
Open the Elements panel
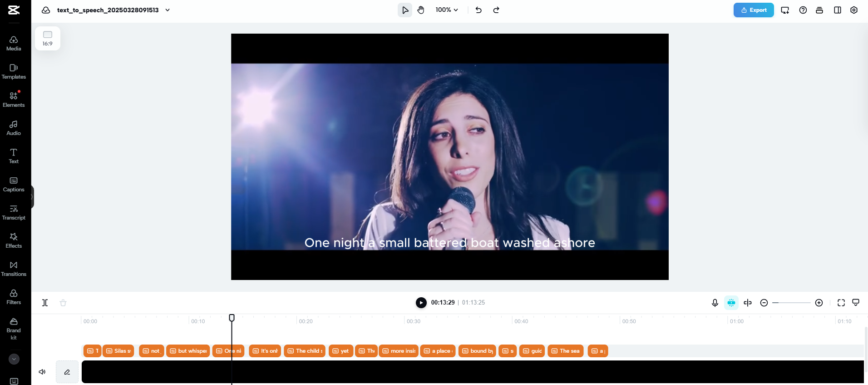click(x=14, y=100)
